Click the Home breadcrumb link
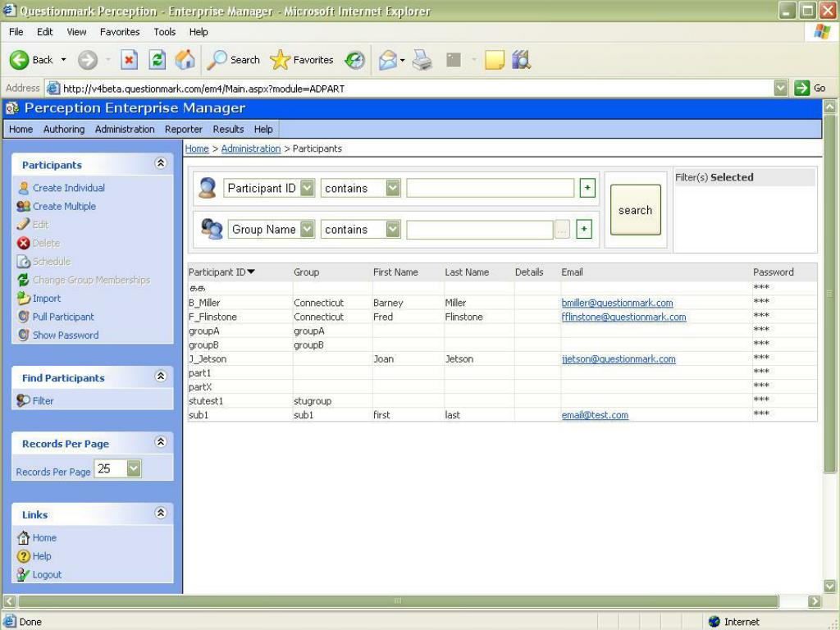The width and height of the screenshot is (840, 630). coord(197,148)
